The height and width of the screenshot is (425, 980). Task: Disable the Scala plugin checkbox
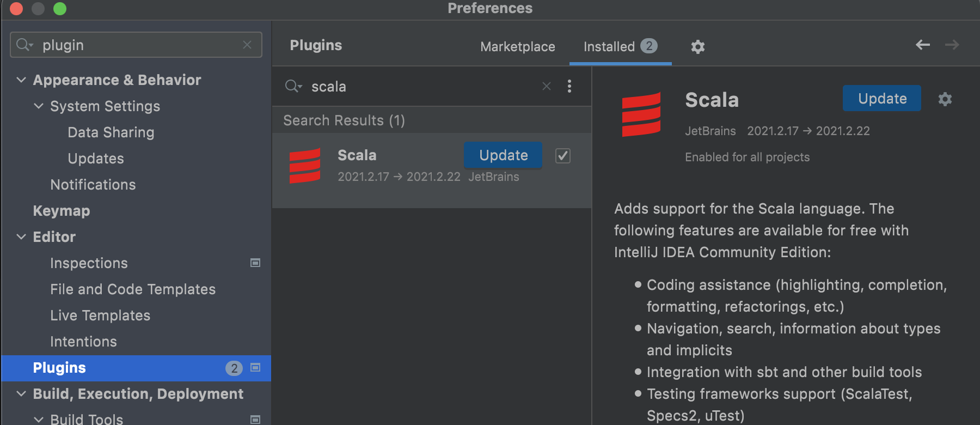click(x=562, y=156)
